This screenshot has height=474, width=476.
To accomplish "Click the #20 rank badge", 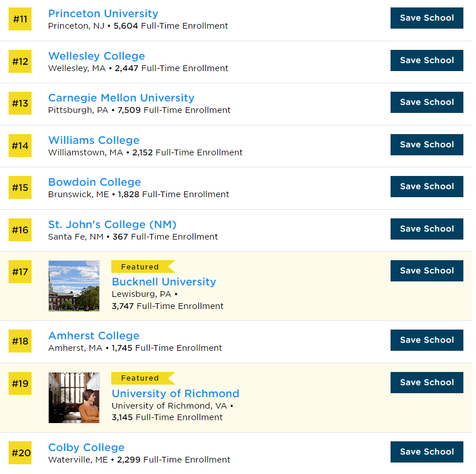I will click(20, 453).
